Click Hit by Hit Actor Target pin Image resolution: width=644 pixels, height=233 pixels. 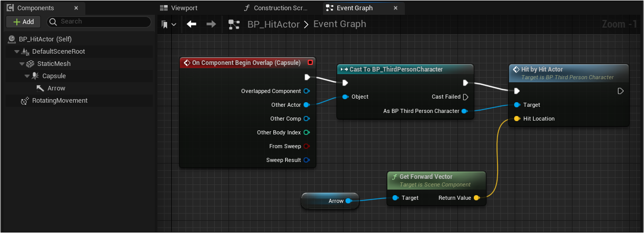pos(517,105)
